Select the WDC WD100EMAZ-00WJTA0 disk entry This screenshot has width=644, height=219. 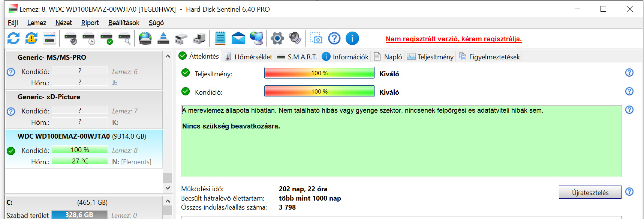point(84,149)
